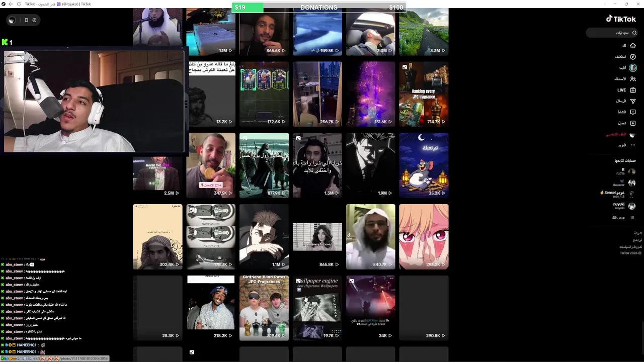Open the purple fireworks video with 151.6K views

click(x=370, y=94)
